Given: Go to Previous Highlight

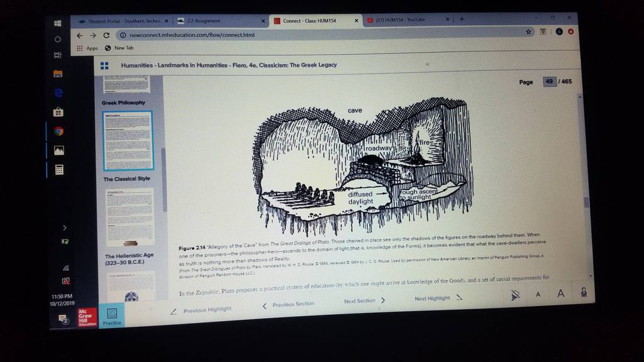Looking at the screenshot, I should tap(202, 310).
